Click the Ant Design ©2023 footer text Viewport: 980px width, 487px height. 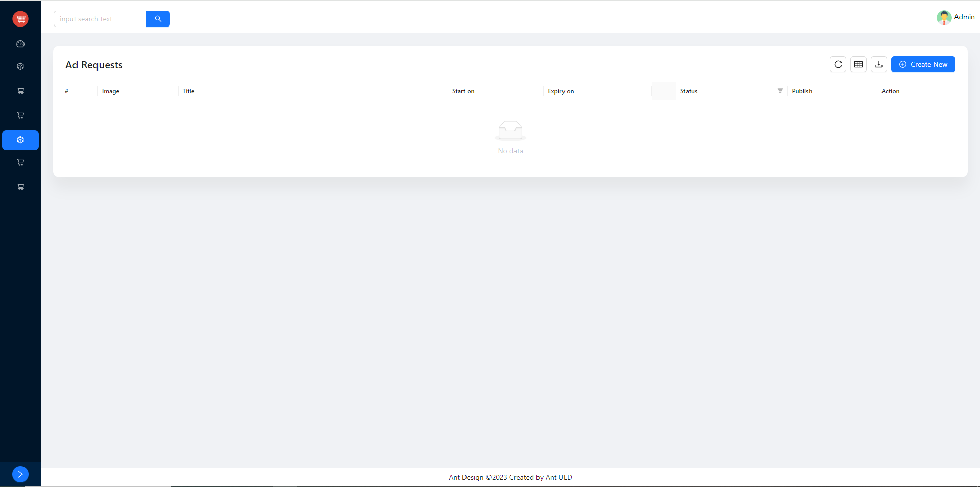pyautogui.click(x=510, y=477)
